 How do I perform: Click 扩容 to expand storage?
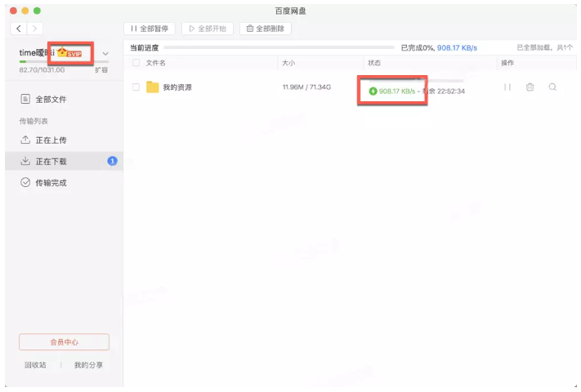coord(101,70)
